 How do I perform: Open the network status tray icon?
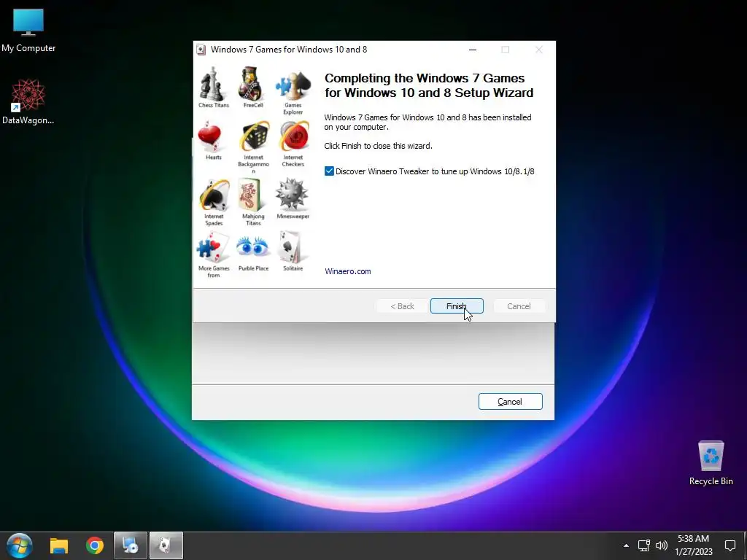644,545
